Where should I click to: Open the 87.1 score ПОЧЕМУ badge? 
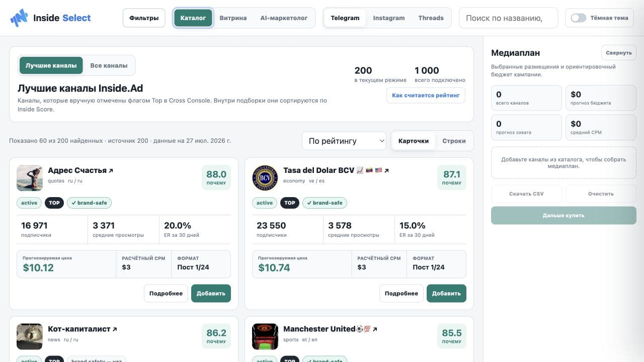[x=452, y=177]
